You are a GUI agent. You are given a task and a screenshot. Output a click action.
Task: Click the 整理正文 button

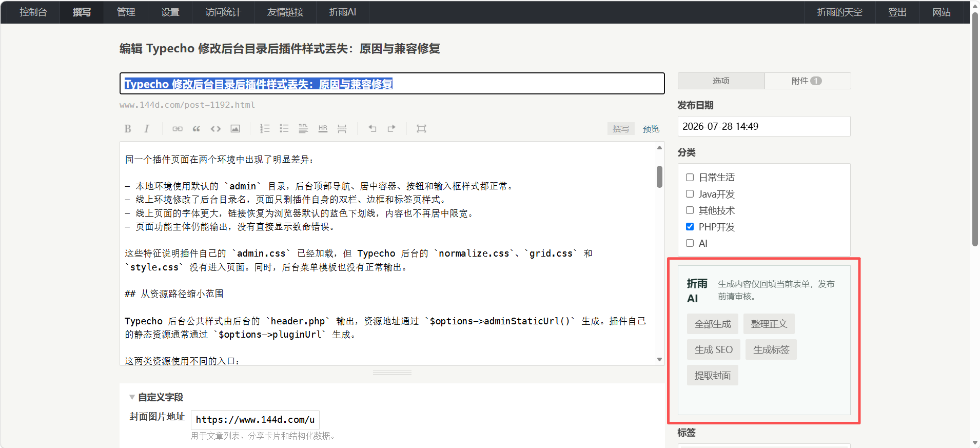(x=769, y=324)
